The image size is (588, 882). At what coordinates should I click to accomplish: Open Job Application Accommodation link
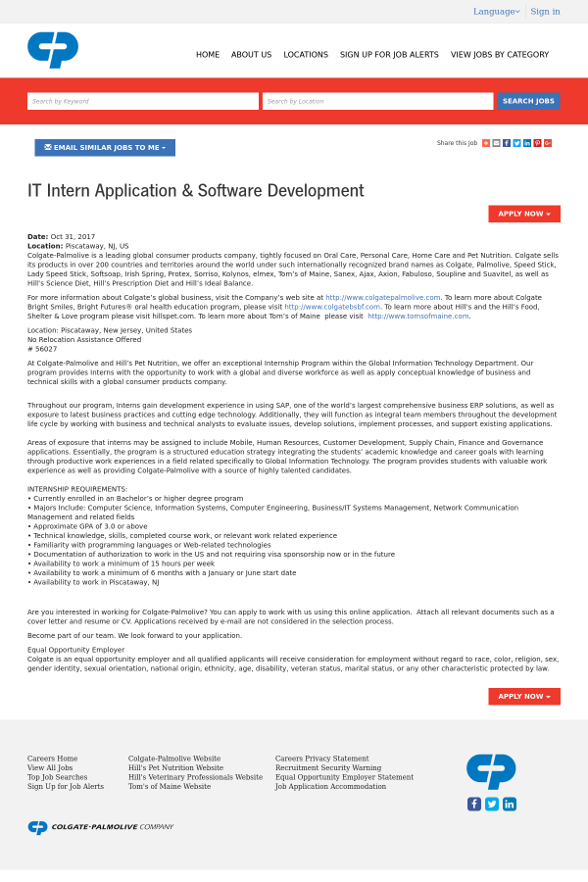click(330, 786)
